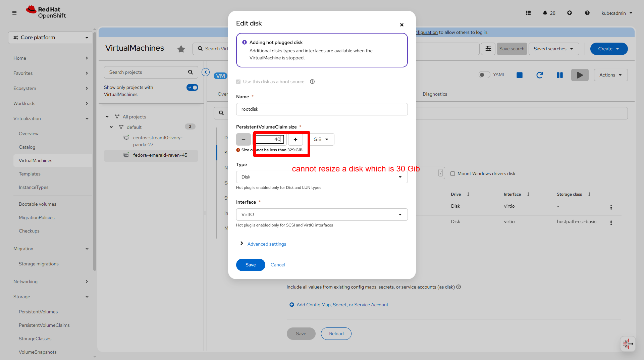The width and height of the screenshot is (644, 360).
Task: Open the kube:admin user menu
Action: tap(617, 13)
